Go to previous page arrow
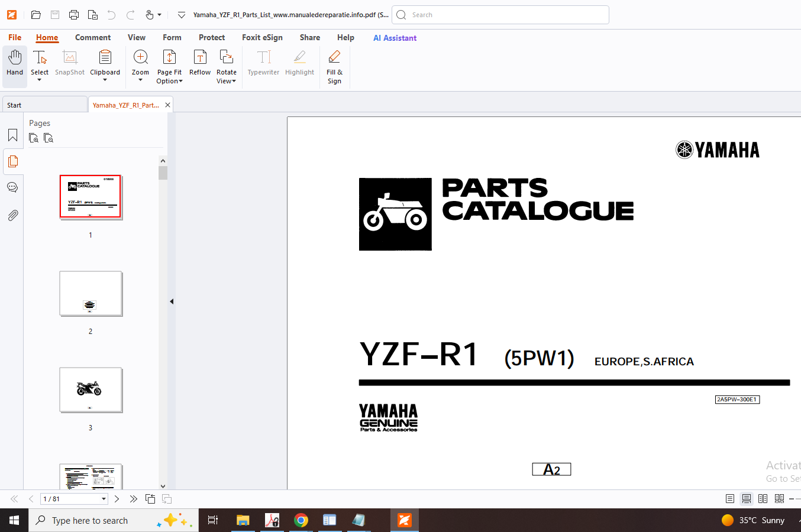 [x=31, y=499]
